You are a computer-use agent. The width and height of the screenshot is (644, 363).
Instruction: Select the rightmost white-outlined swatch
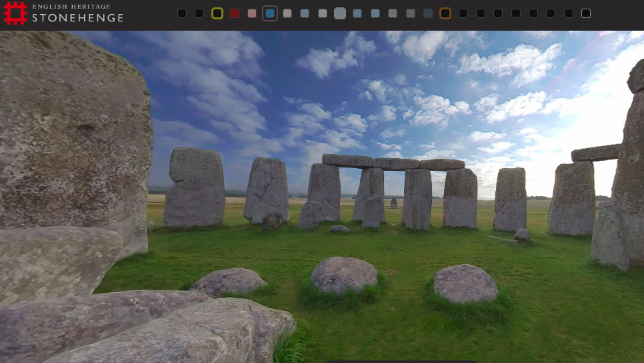(586, 13)
